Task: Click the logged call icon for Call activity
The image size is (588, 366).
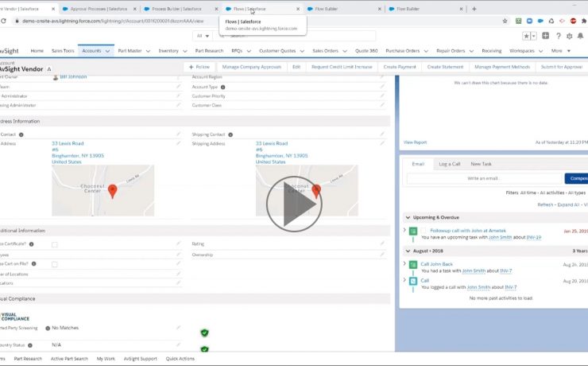Action: pyautogui.click(x=413, y=281)
